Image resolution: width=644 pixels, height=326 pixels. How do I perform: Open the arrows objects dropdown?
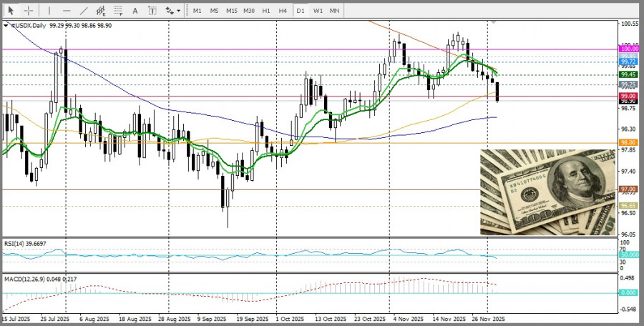[172, 11]
